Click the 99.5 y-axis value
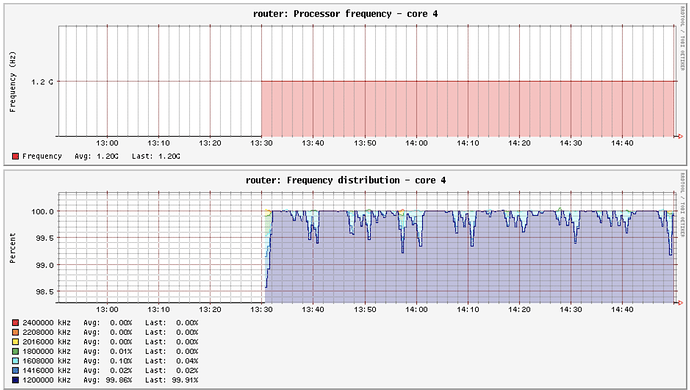This screenshot has width=690, height=390. (45, 238)
